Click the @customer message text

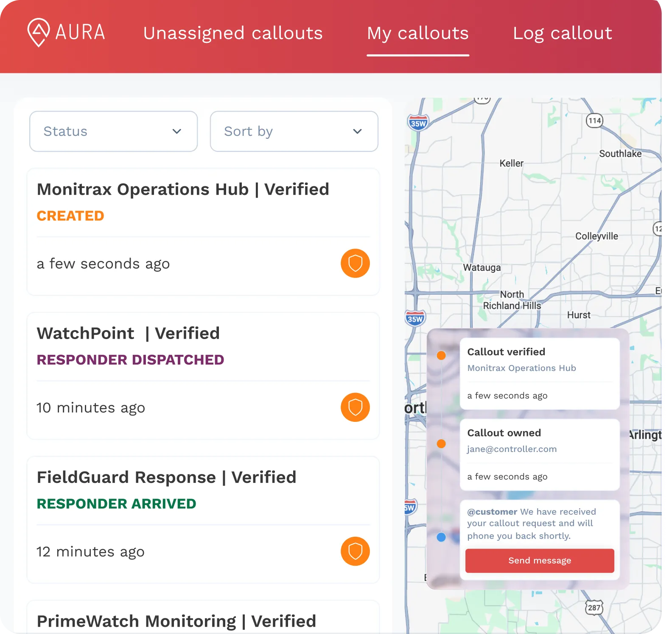tap(532, 524)
